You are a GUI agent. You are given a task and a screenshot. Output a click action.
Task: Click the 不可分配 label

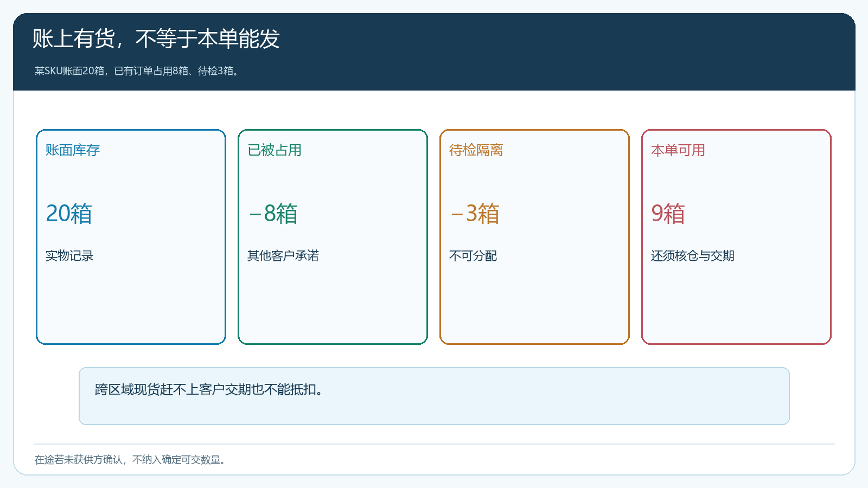(x=473, y=256)
